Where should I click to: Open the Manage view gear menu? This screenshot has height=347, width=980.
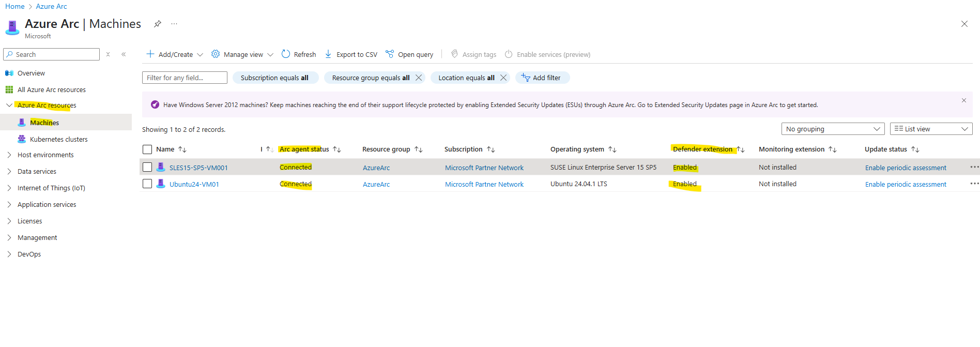point(216,54)
